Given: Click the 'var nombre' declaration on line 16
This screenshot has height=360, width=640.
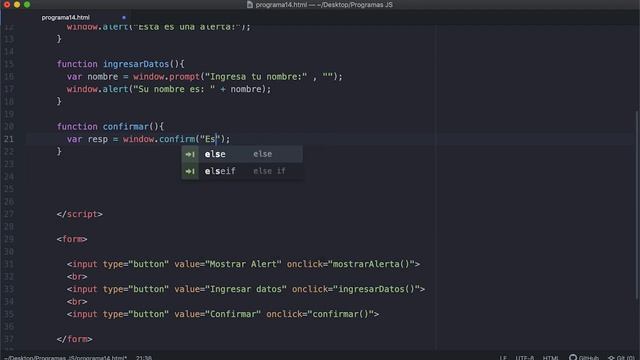Looking at the screenshot, I should click(92, 77).
